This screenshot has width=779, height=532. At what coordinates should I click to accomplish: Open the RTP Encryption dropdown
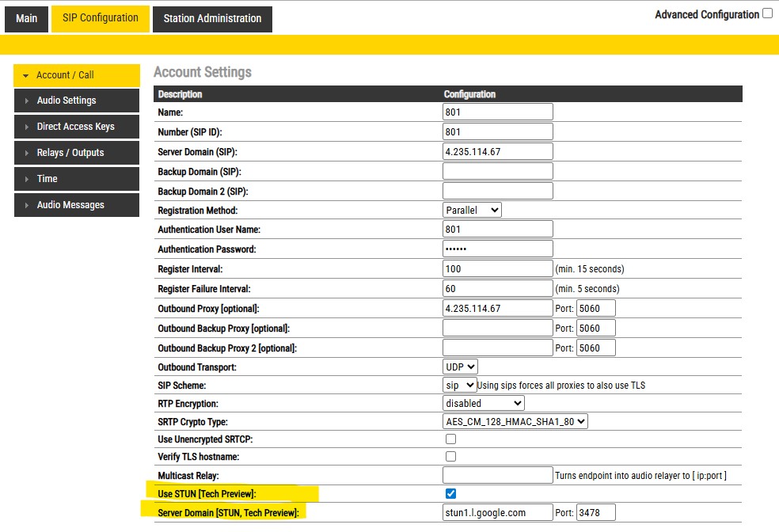pos(483,403)
